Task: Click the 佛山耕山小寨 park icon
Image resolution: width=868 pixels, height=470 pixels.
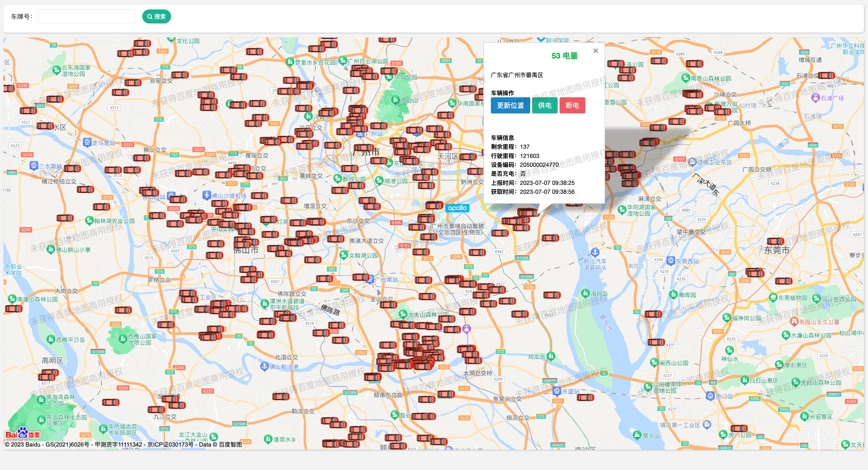Action: [x=51, y=249]
